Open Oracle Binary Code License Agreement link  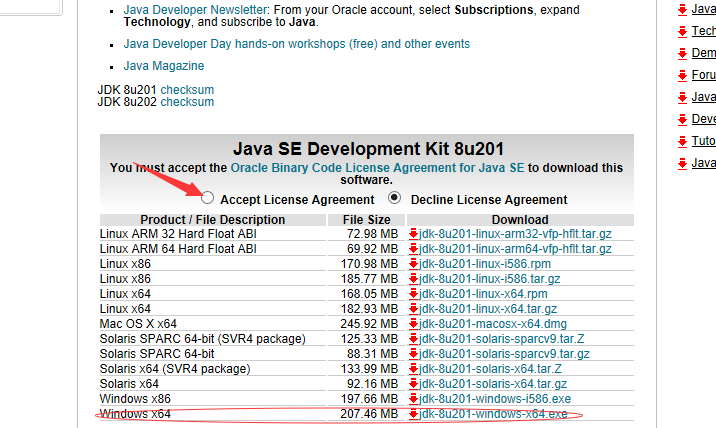[x=377, y=168]
